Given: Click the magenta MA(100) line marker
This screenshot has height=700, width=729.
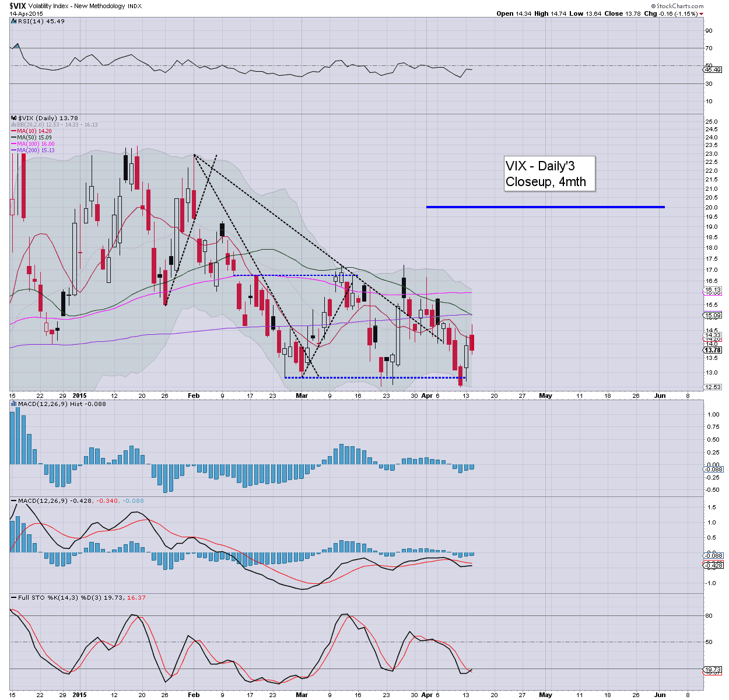Looking at the screenshot, I should tap(13, 144).
